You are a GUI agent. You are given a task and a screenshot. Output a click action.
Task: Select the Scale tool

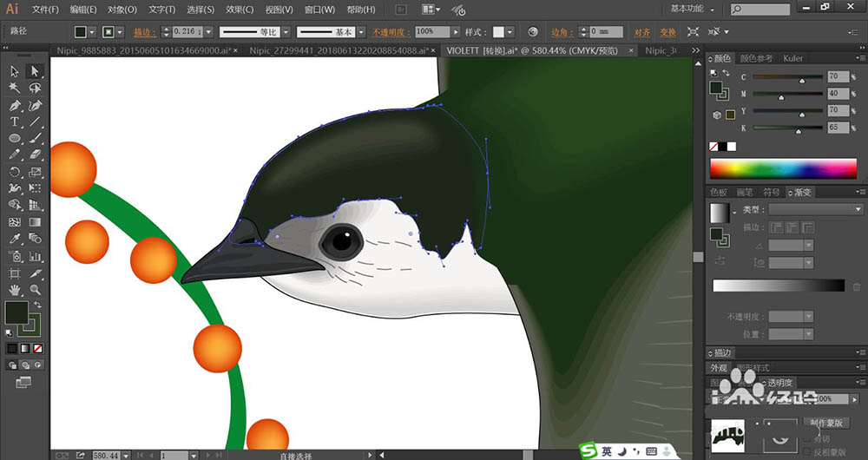pos(35,172)
